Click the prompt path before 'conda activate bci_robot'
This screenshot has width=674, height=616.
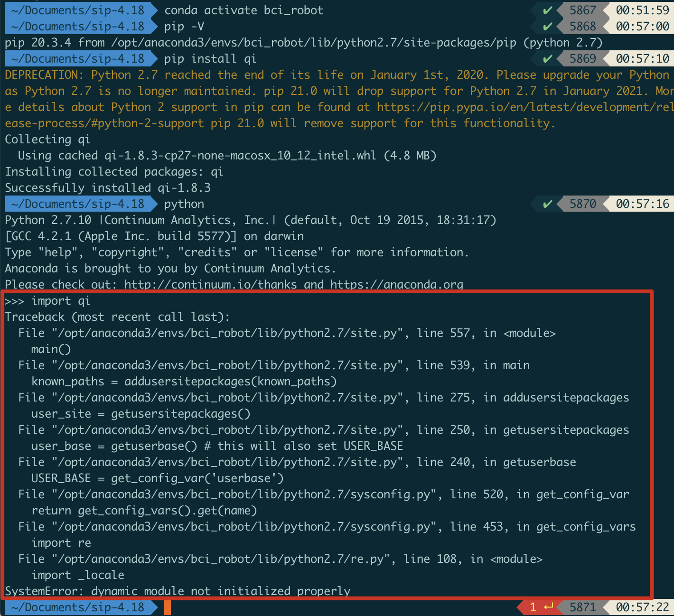tap(78, 10)
